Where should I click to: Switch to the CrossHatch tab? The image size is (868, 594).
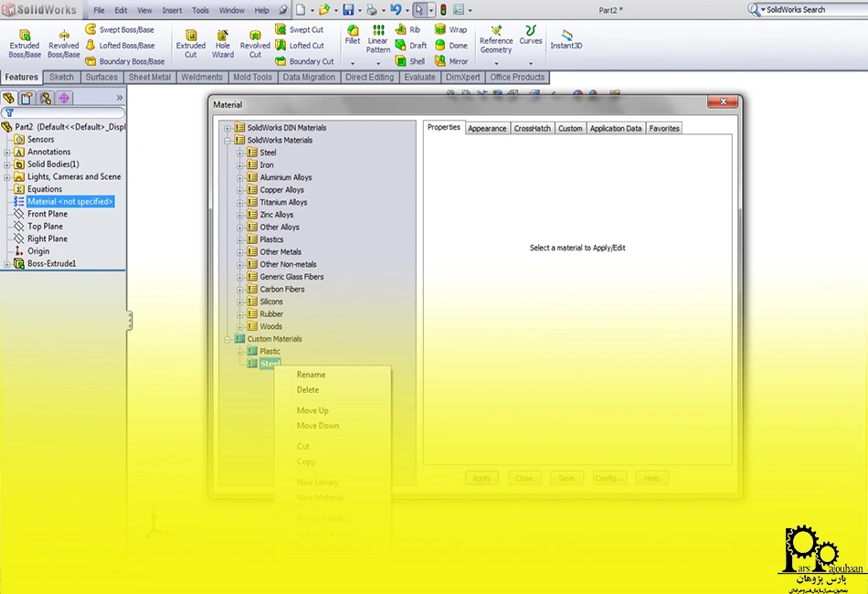click(532, 129)
